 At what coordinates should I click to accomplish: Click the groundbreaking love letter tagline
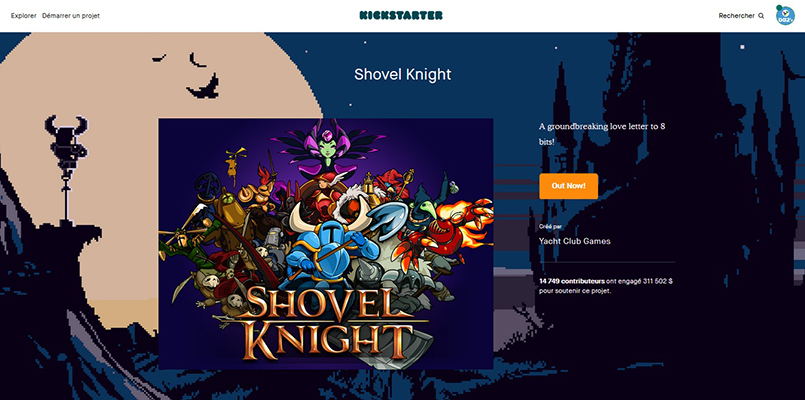coord(602,134)
